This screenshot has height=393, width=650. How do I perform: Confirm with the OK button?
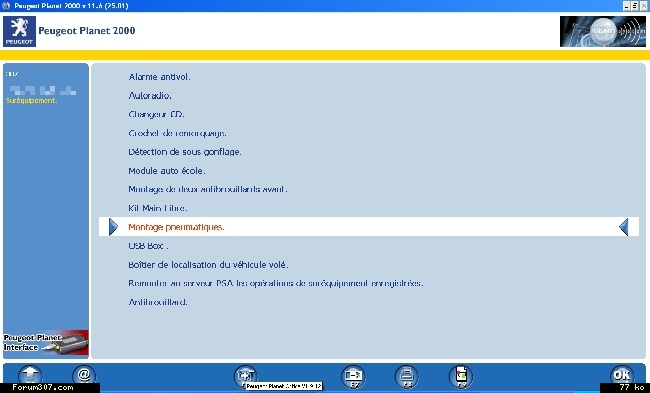622,375
